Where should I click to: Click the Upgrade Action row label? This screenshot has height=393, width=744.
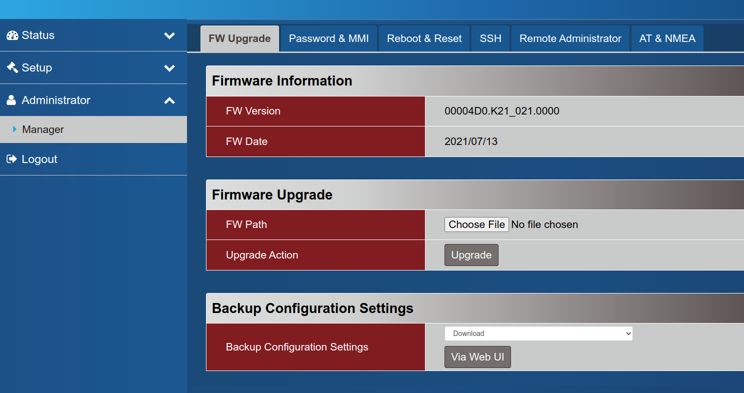click(262, 255)
